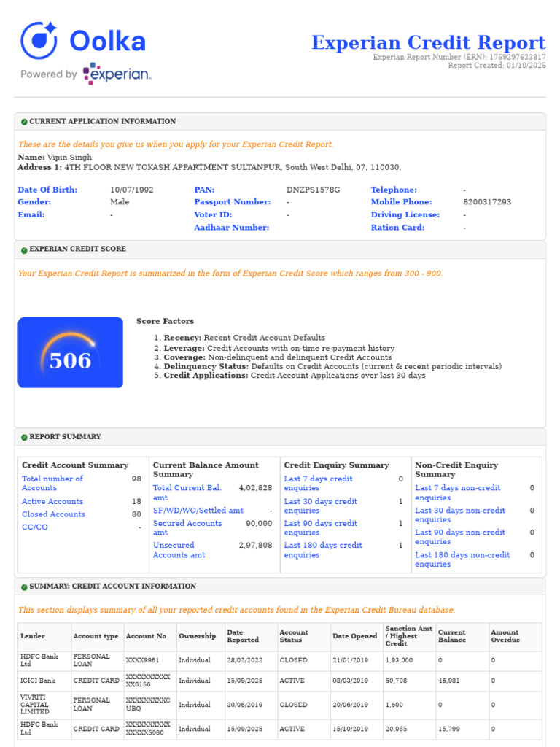The width and height of the screenshot is (560, 747).
Task: Open Closed Accounts link
Action: 53,514
